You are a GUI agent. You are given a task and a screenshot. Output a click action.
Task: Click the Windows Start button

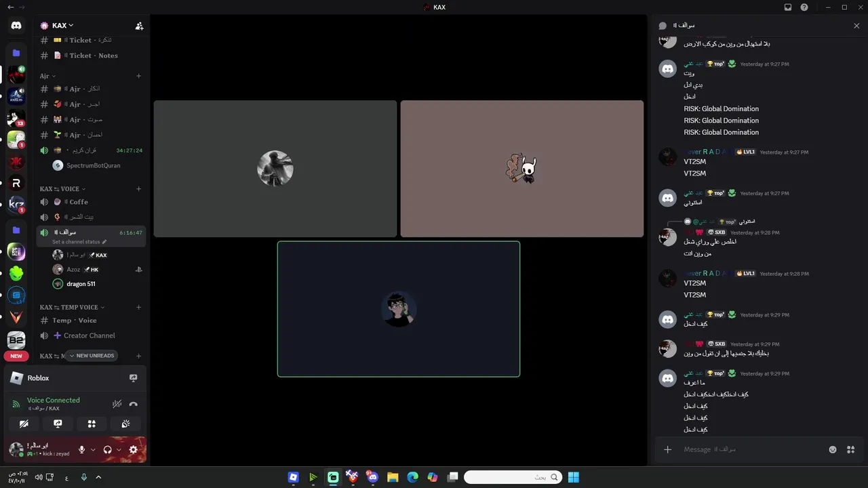click(x=573, y=477)
